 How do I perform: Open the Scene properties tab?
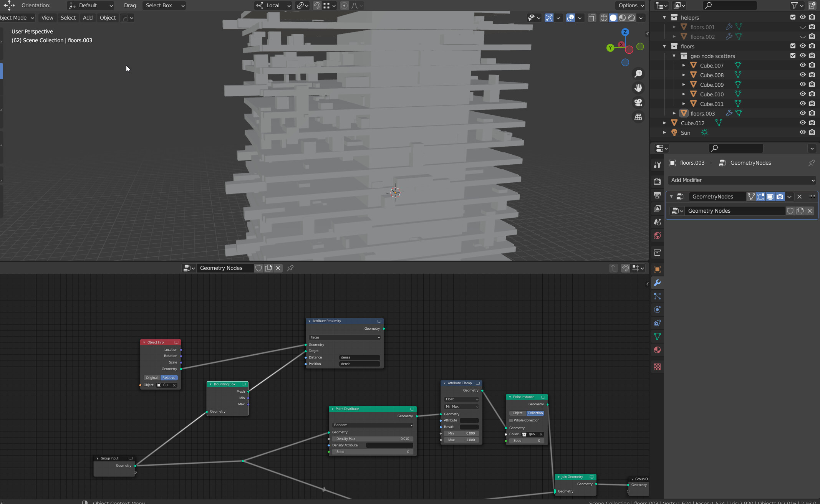(657, 222)
